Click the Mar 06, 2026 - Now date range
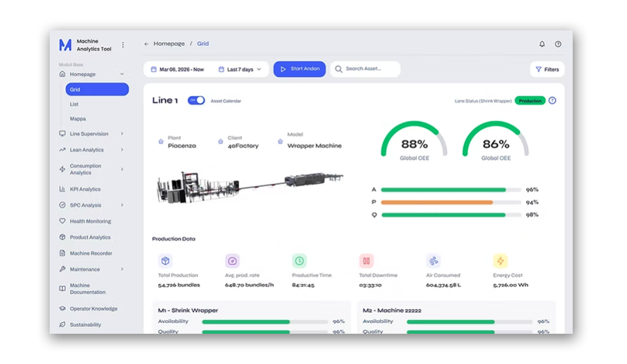627x364 pixels. click(x=178, y=69)
